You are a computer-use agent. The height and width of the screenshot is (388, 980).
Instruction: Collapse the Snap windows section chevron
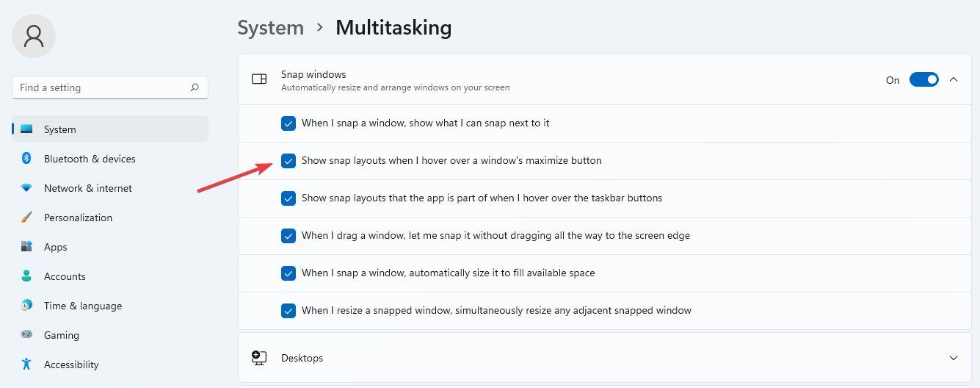[954, 79]
